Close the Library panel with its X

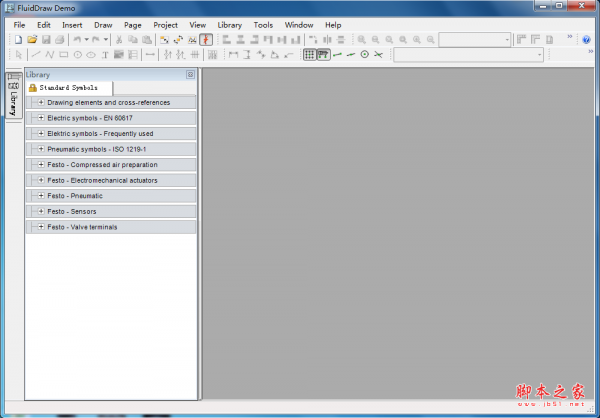point(190,75)
